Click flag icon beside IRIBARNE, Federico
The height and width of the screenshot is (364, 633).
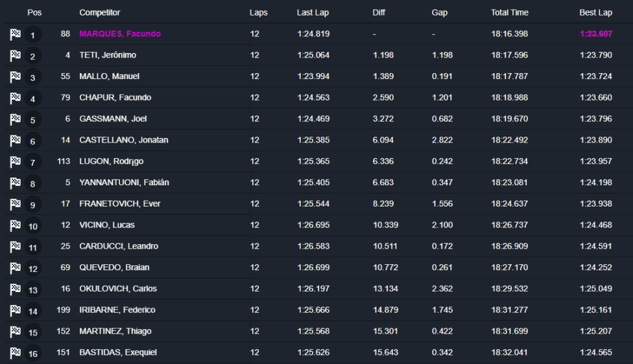pos(16,310)
